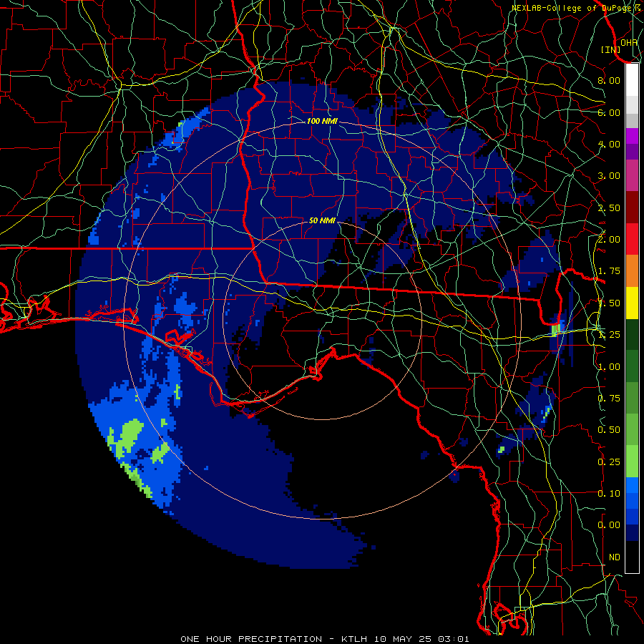Click the One Hour Precipitation KTLH caption

324,639
